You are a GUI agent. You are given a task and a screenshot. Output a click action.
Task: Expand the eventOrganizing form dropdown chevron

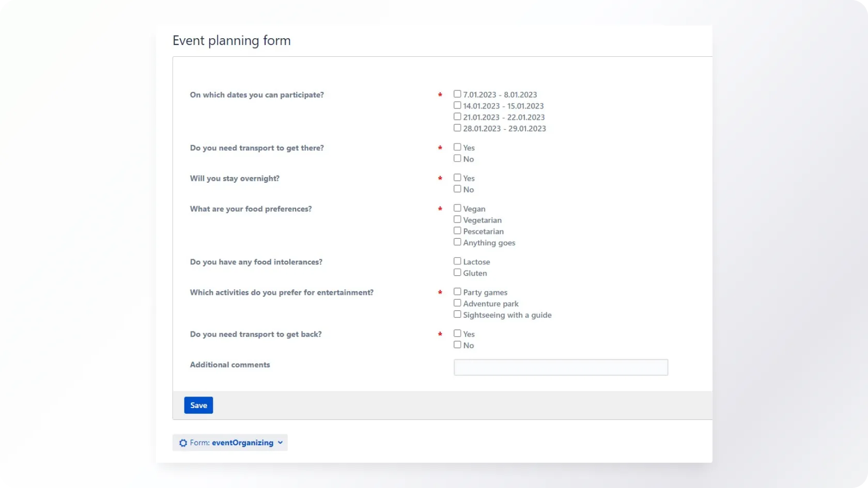[280, 443]
